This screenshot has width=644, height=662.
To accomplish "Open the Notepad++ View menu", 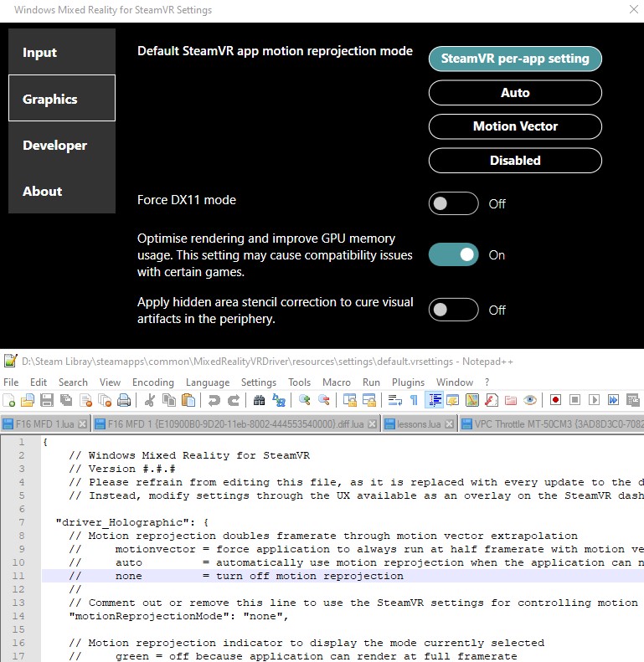I will pyautogui.click(x=110, y=382).
